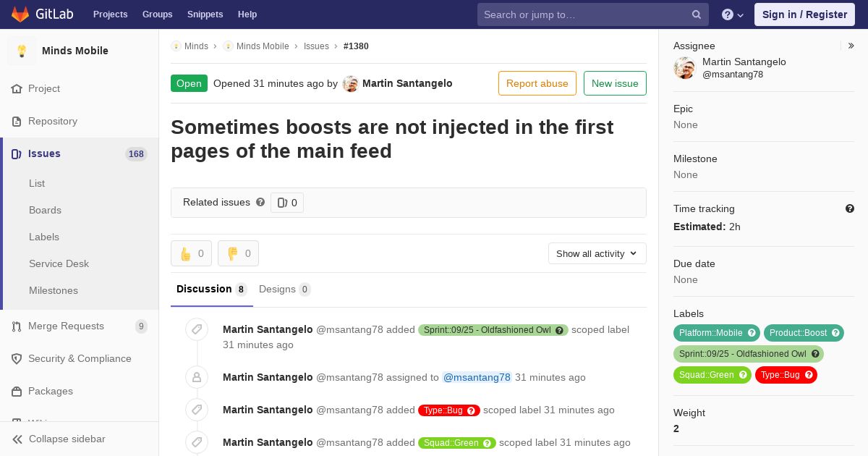Collapse the right sidebar with the chevrons

pyautogui.click(x=851, y=46)
